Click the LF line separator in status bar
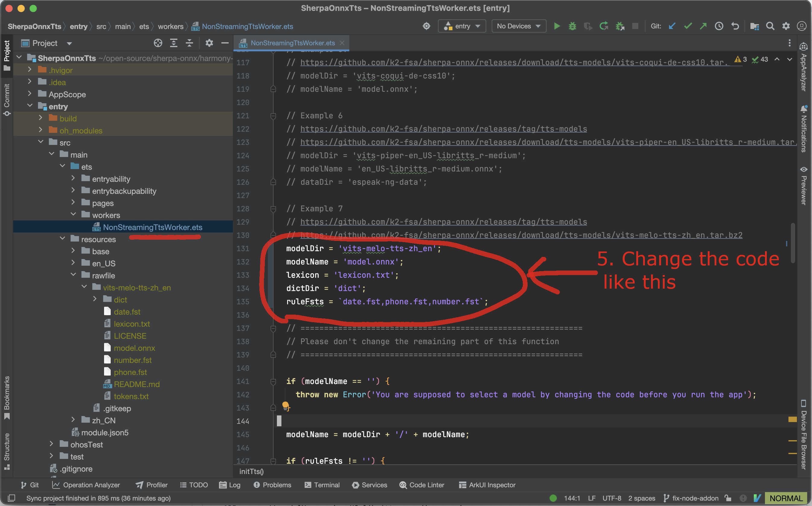The width and height of the screenshot is (812, 506). 592,498
